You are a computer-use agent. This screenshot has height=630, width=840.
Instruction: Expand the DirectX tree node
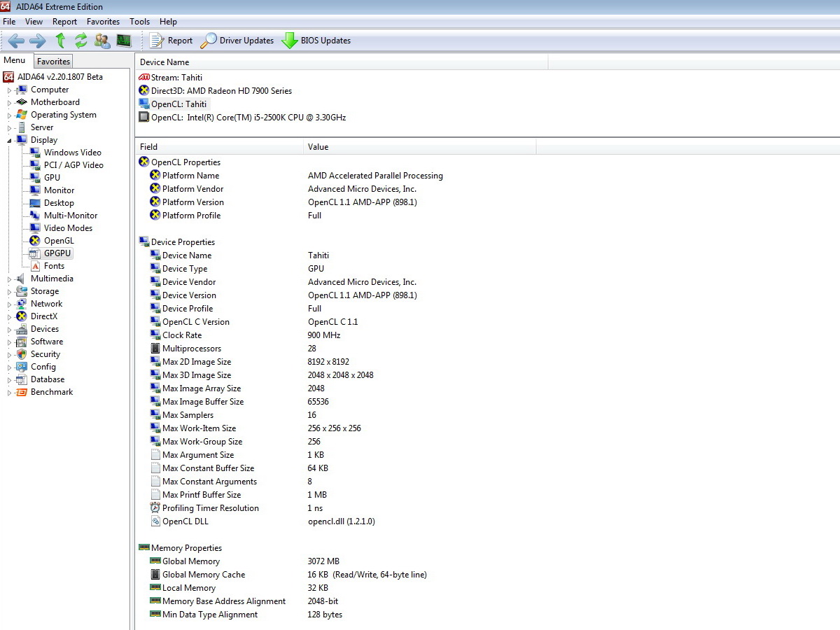[10, 317]
